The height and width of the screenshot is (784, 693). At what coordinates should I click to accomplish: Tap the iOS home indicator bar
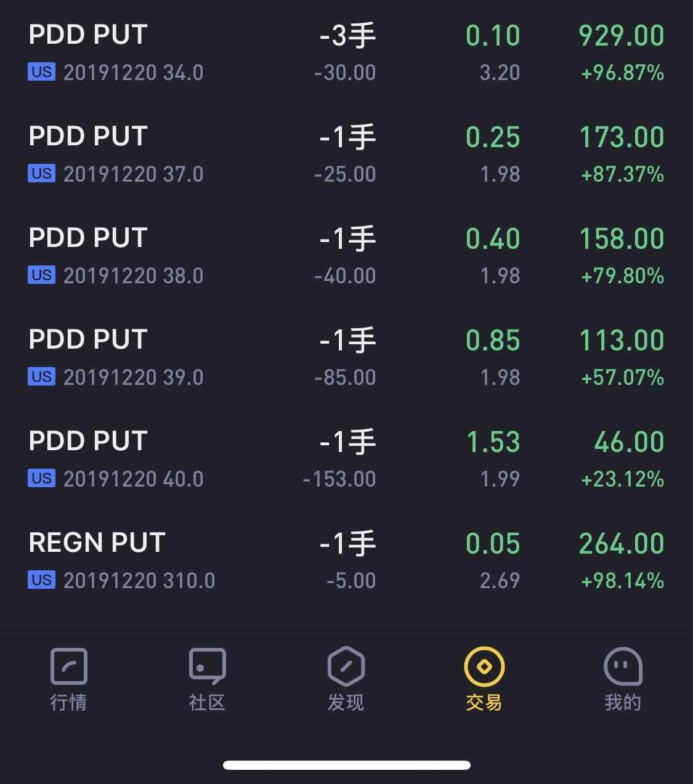tap(347, 765)
